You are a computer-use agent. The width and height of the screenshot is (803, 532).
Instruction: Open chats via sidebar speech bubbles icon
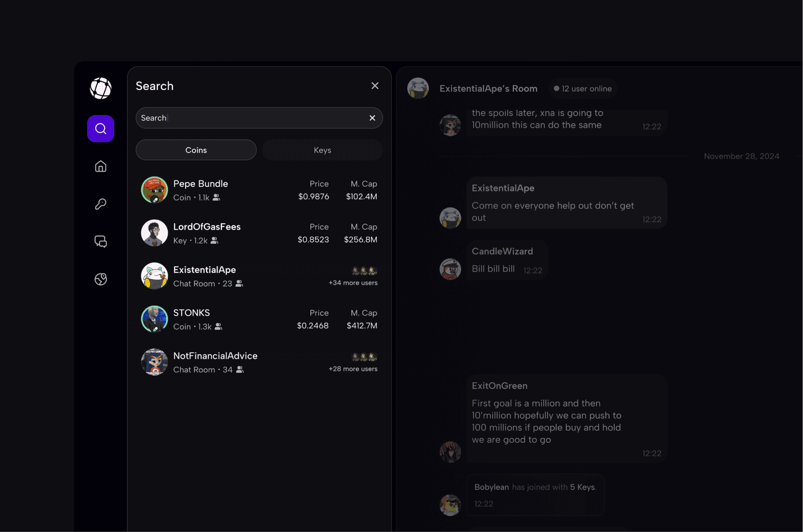point(101,241)
